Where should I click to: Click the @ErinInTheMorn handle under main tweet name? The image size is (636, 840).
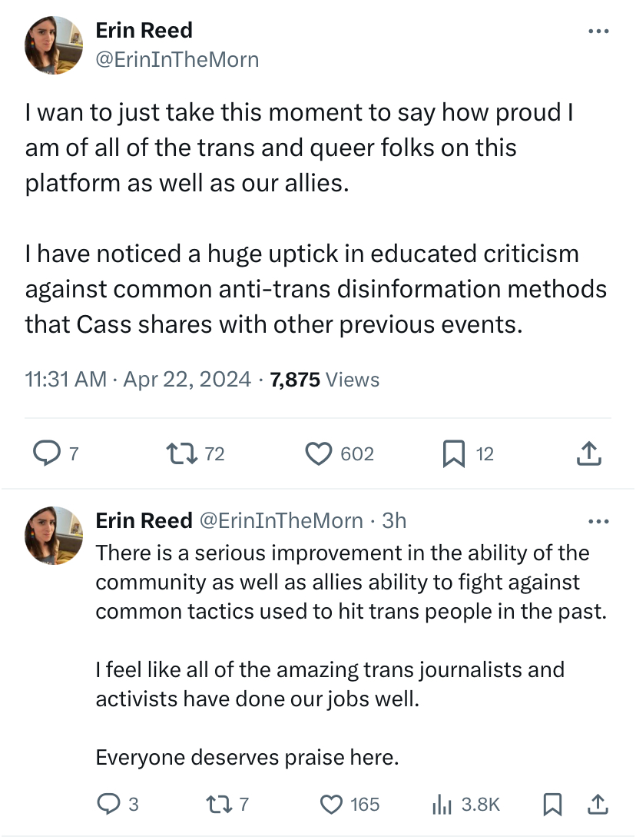click(177, 59)
